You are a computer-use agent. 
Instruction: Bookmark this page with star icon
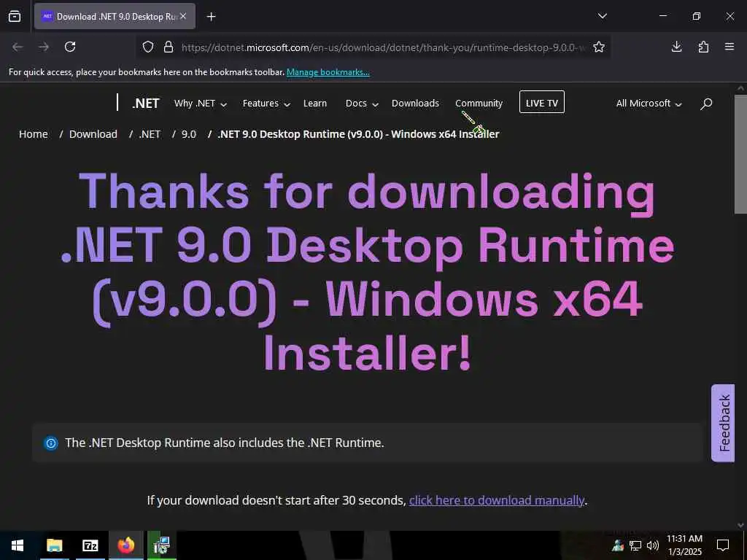[599, 47]
